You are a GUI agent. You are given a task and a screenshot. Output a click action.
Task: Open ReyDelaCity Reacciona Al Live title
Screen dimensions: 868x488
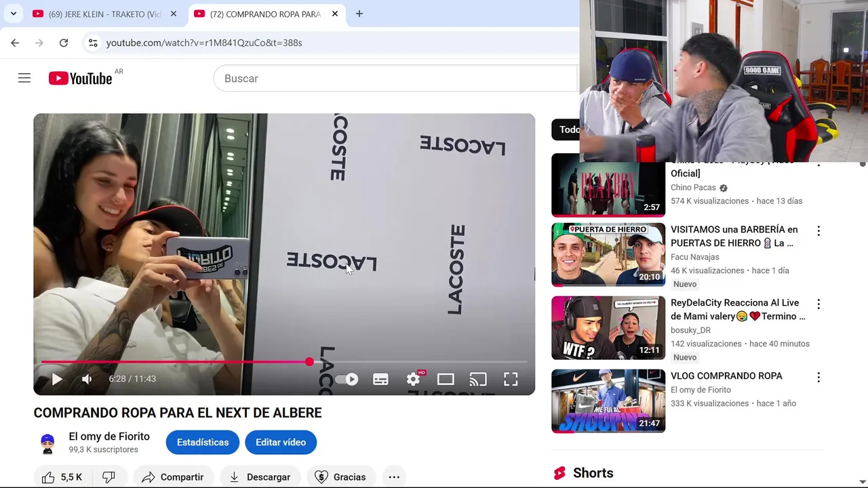[738, 310]
